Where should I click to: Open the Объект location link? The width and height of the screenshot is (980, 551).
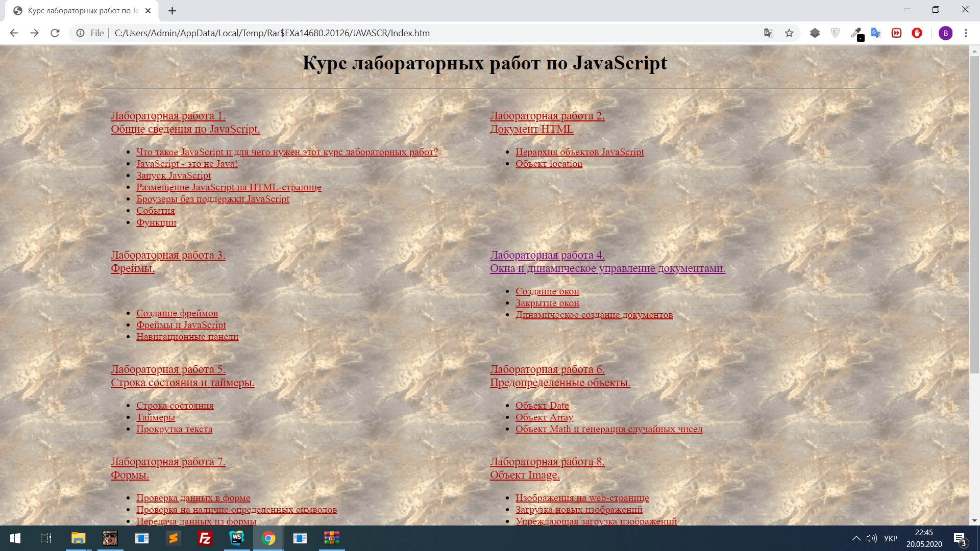549,164
